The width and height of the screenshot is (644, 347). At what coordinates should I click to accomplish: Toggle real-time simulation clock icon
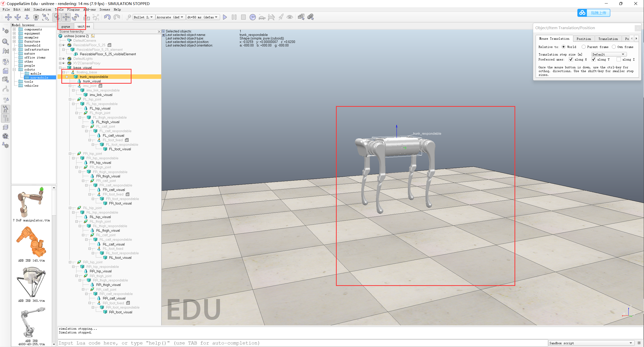click(x=252, y=17)
